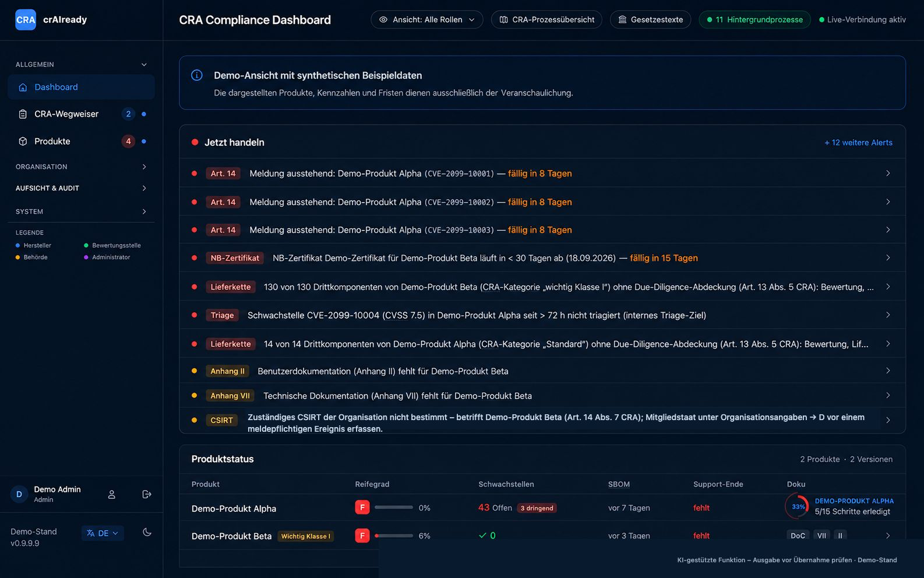924x578 pixels.
Task: Click the CRA-Wegweiser badge showing 2
Action: click(x=128, y=114)
